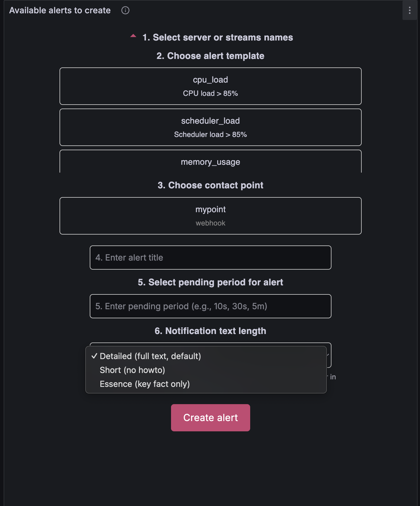Open the panel three-dot menu
The image size is (420, 506).
tap(409, 10)
